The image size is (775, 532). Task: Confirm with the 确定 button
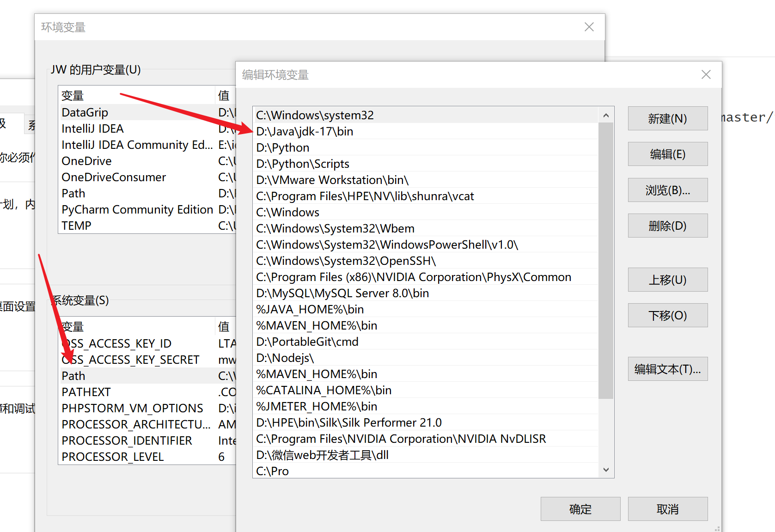[580, 509]
